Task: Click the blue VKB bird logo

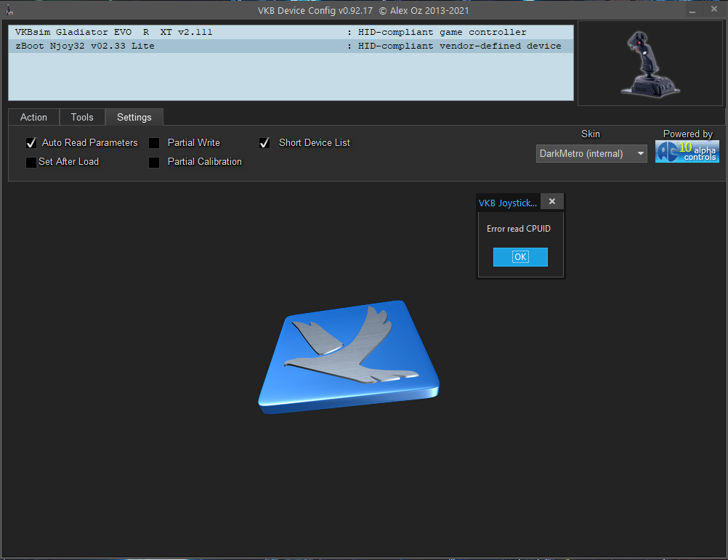Action: [349, 357]
